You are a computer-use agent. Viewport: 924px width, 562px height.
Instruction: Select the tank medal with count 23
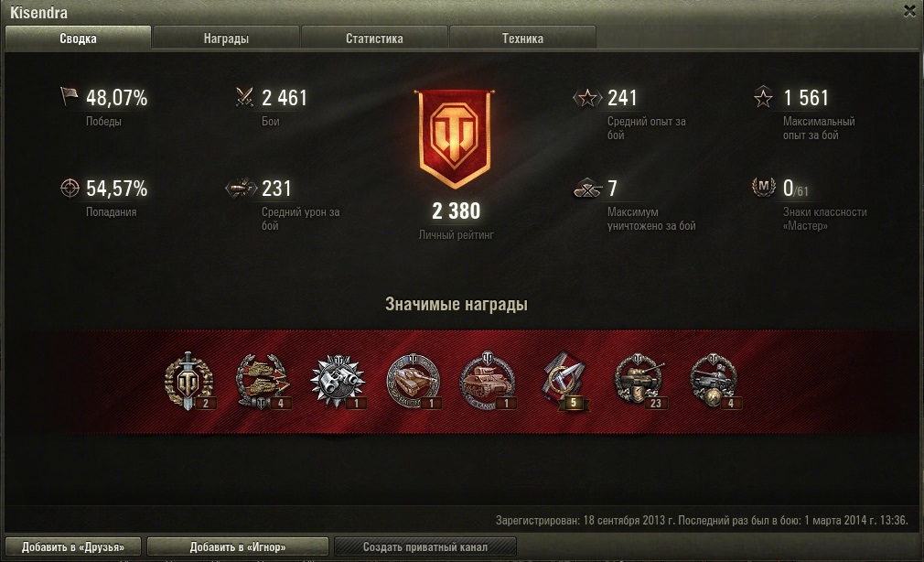[640, 382]
